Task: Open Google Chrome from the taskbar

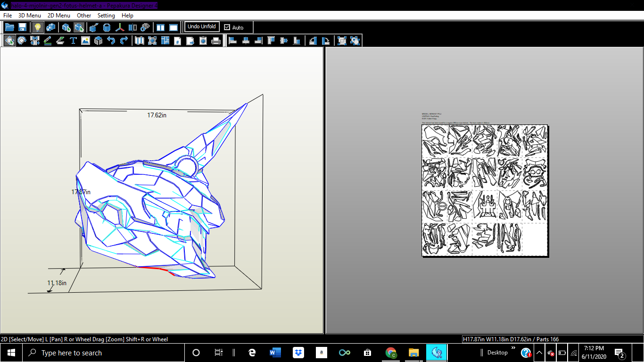Action: pyautogui.click(x=390, y=353)
